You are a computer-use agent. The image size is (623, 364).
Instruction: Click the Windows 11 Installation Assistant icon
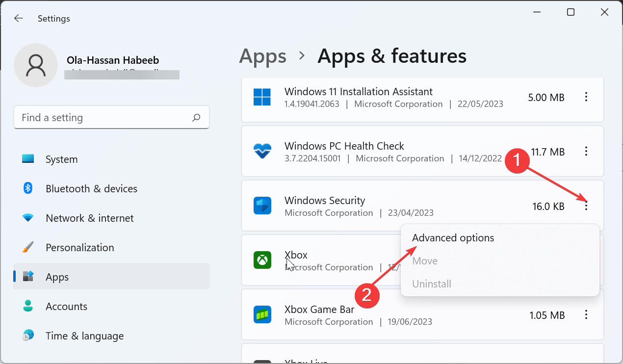pyautogui.click(x=262, y=97)
